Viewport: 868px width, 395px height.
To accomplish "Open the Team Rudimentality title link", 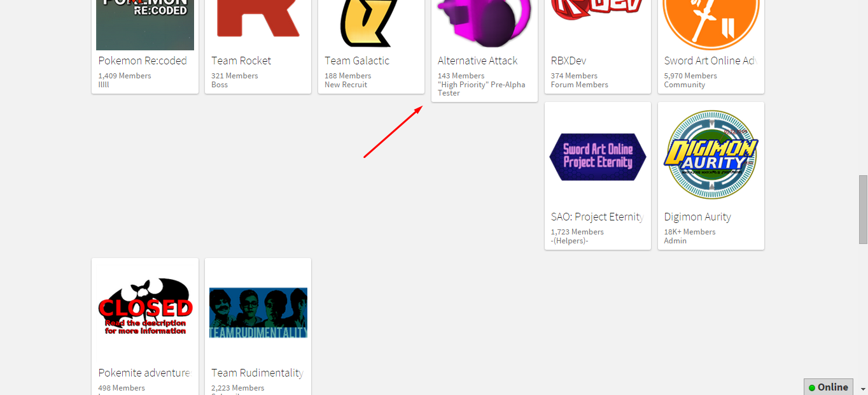I will point(257,373).
